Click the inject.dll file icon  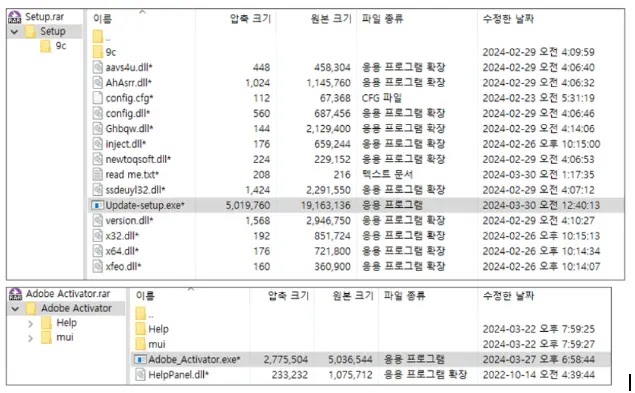(x=98, y=144)
